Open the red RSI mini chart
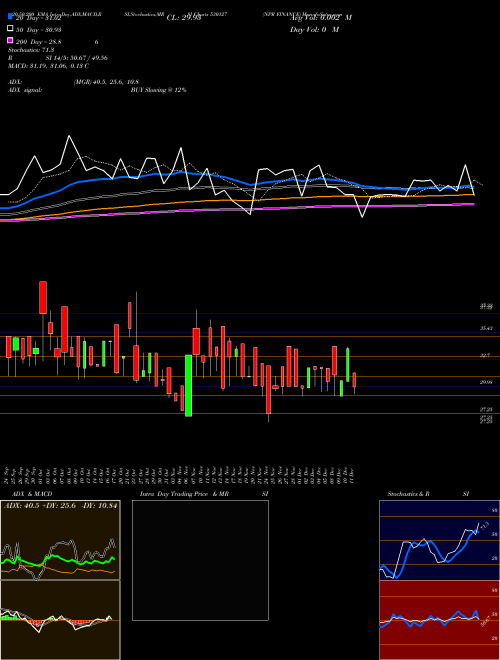Viewport: 500px width, 660px height. pyautogui.click(x=439, y=620)
